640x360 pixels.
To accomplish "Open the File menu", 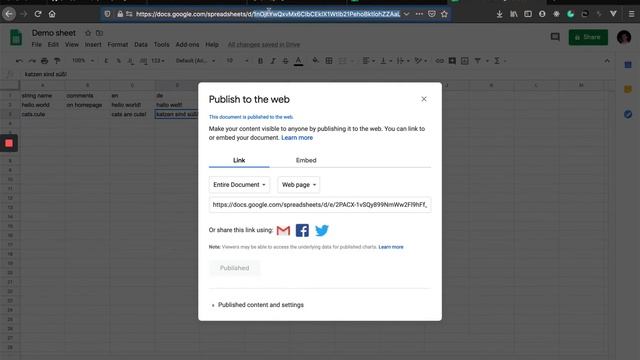I will 36,44.
